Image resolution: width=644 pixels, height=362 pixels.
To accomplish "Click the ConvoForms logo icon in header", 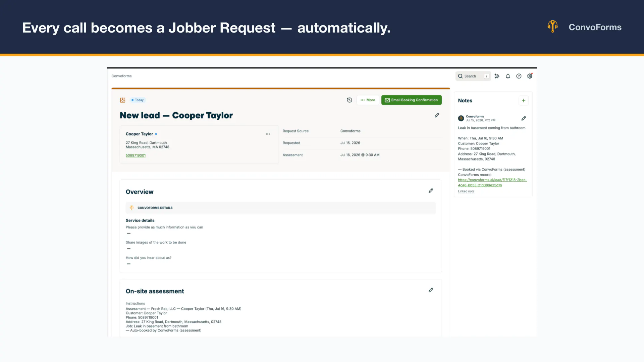I will [552, 26].
